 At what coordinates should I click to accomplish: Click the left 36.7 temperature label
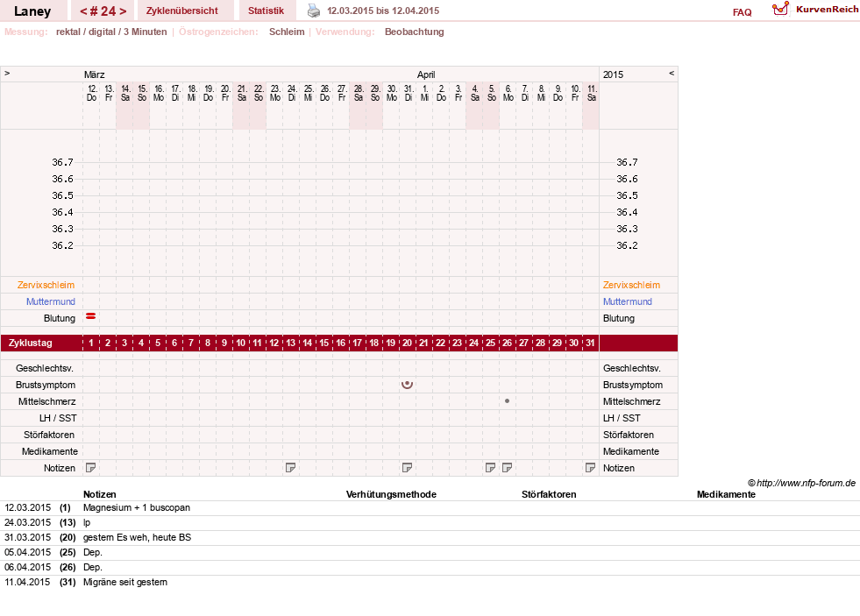point(62,162)
